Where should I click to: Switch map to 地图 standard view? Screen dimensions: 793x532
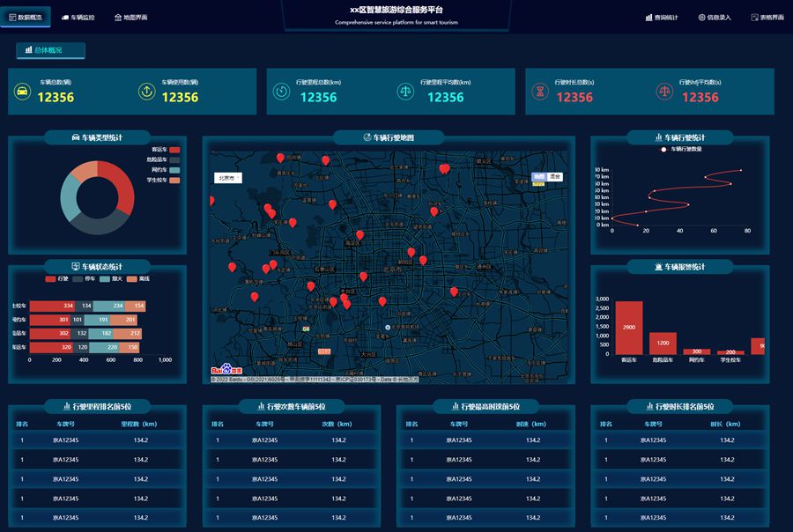(538, 177)
